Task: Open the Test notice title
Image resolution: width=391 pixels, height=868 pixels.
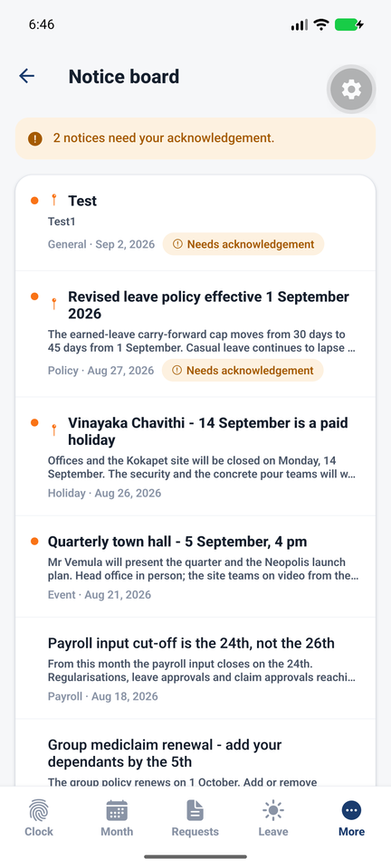Action: (x=82, y=201)
